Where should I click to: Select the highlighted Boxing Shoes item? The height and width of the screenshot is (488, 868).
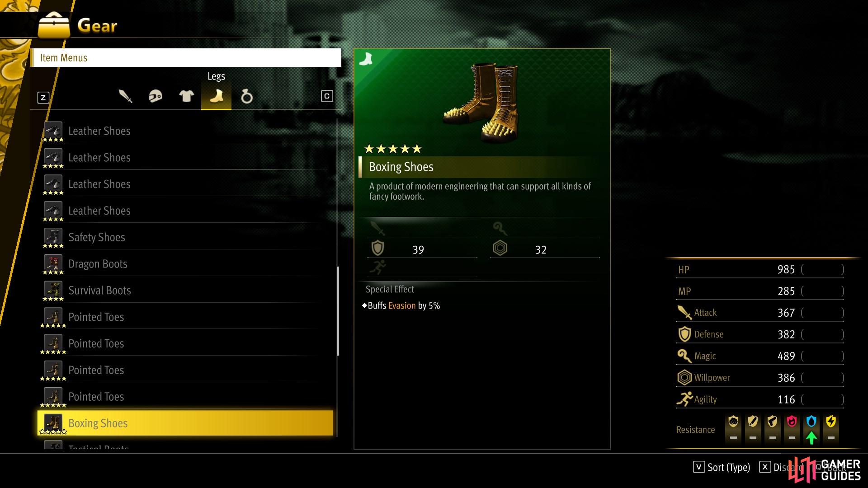185,423
